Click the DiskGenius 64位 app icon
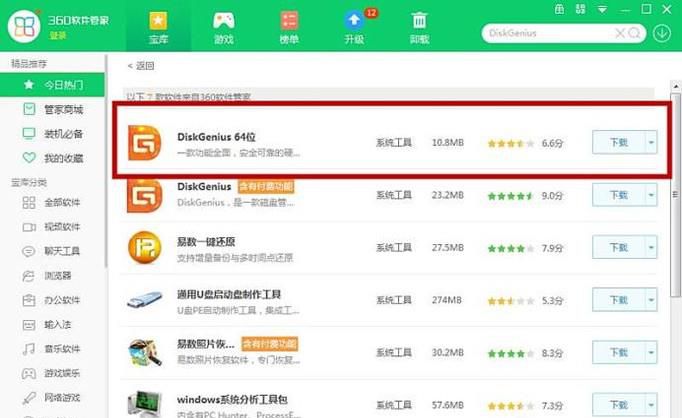 pyautogui.click(x=144, y=143)
